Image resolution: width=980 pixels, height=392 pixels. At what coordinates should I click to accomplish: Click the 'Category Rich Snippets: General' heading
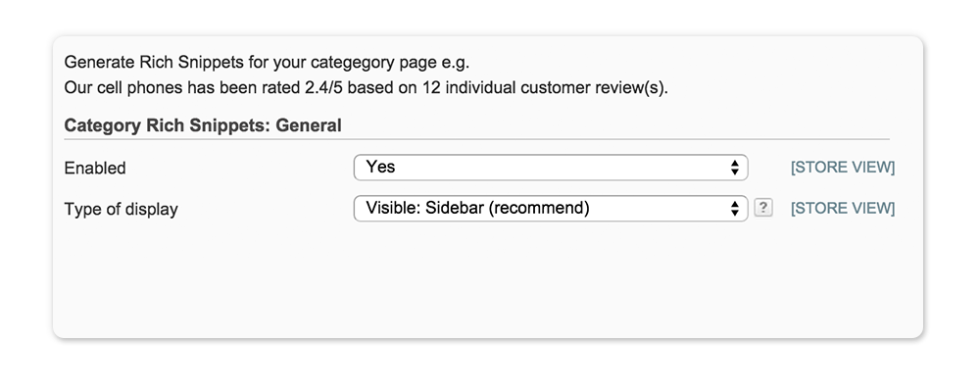tap(202, 125)
